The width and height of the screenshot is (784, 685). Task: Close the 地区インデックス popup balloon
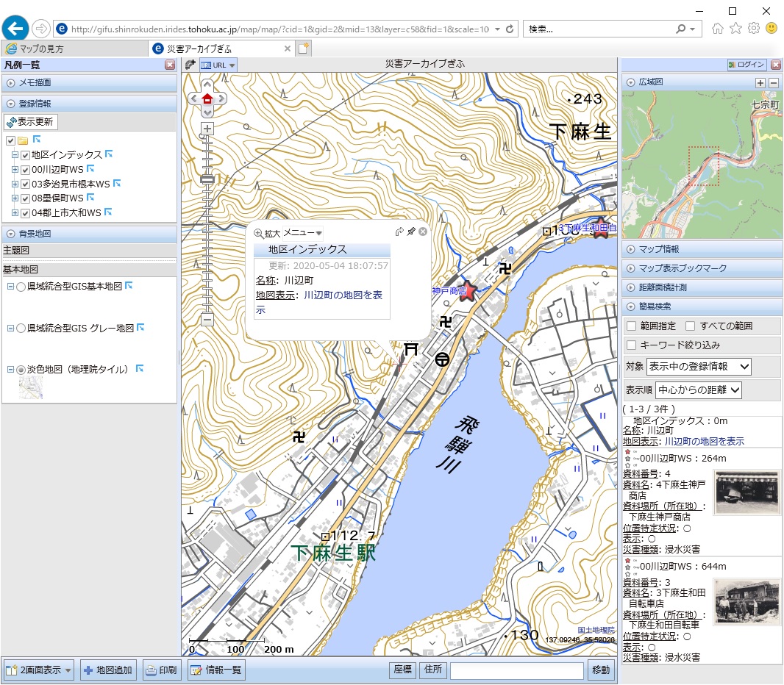point(423,232)
